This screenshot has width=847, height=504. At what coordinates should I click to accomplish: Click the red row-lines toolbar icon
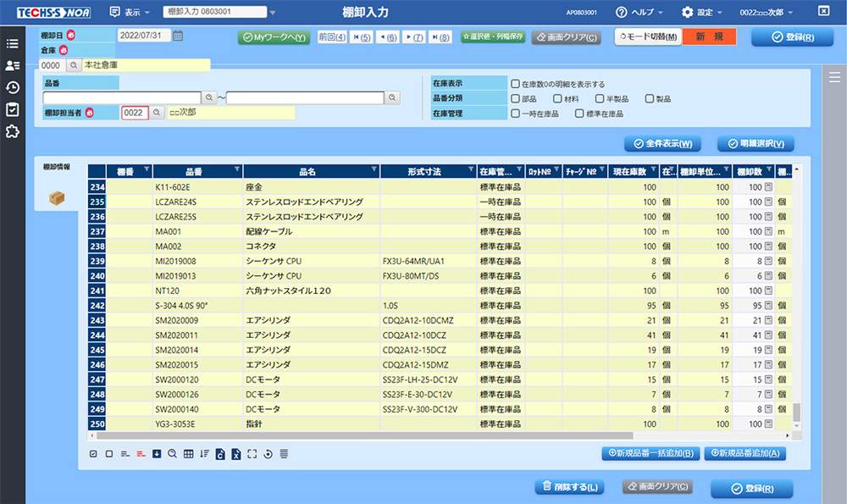141,454
